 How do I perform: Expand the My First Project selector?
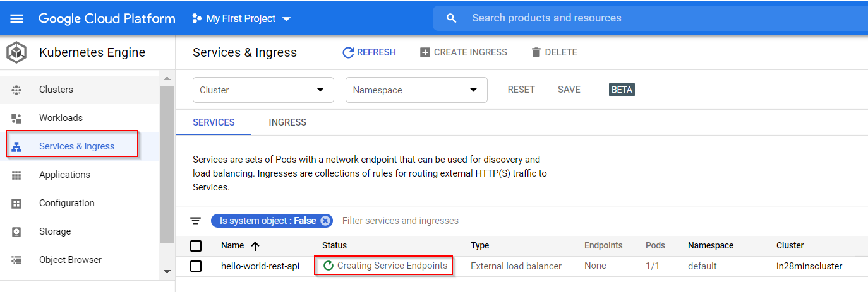(x=241, y=18)
